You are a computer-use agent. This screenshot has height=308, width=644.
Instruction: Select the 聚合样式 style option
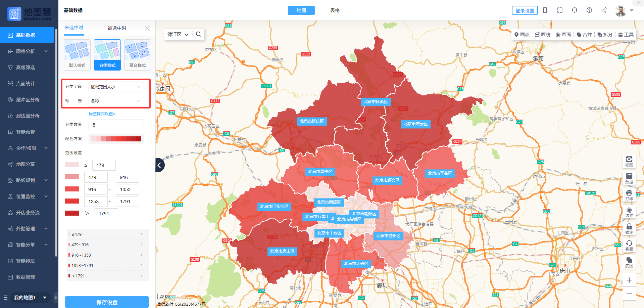(137, 54)
